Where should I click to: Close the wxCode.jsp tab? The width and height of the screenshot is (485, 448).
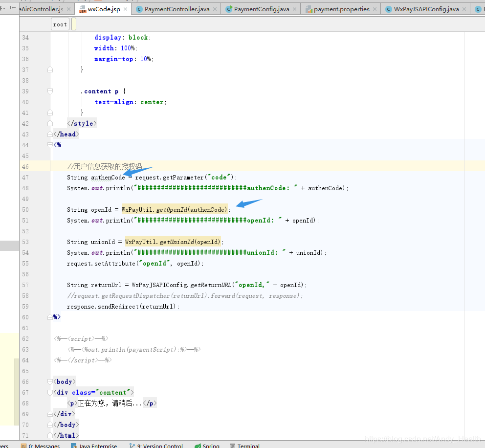125,9
